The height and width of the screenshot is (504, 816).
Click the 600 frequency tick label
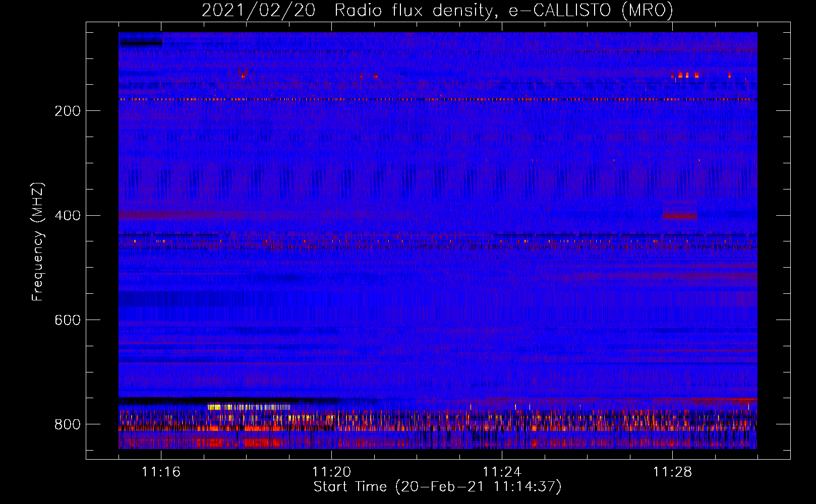(x=68, y=321)
